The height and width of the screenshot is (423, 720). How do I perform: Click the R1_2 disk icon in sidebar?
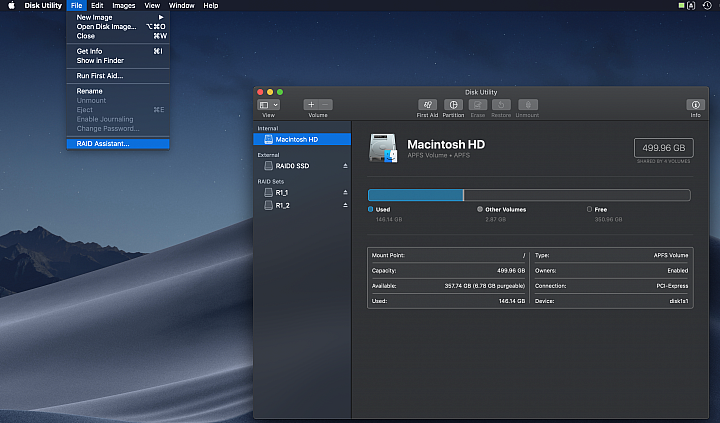click(268, 205)
